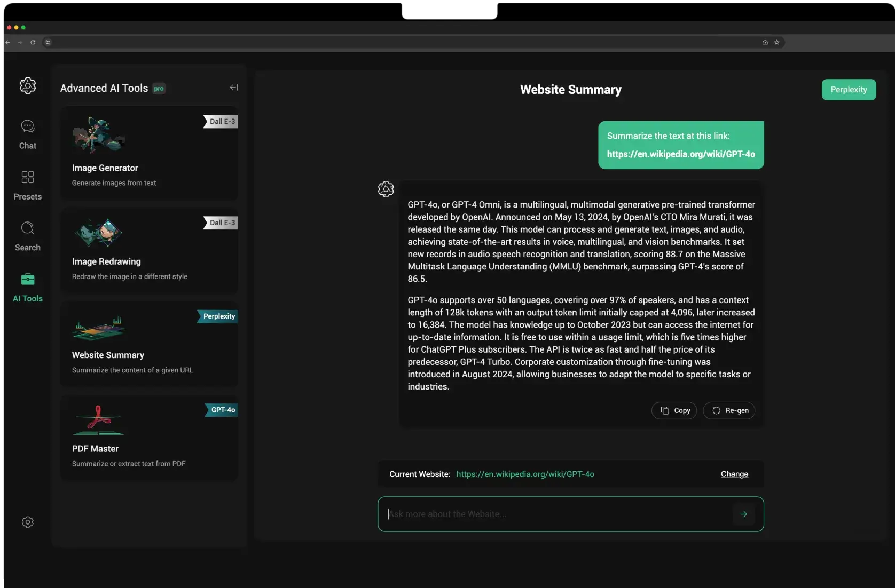This screenshot has height=588, width=895.
Task: Open the Chat section
Action: [28, 134]
